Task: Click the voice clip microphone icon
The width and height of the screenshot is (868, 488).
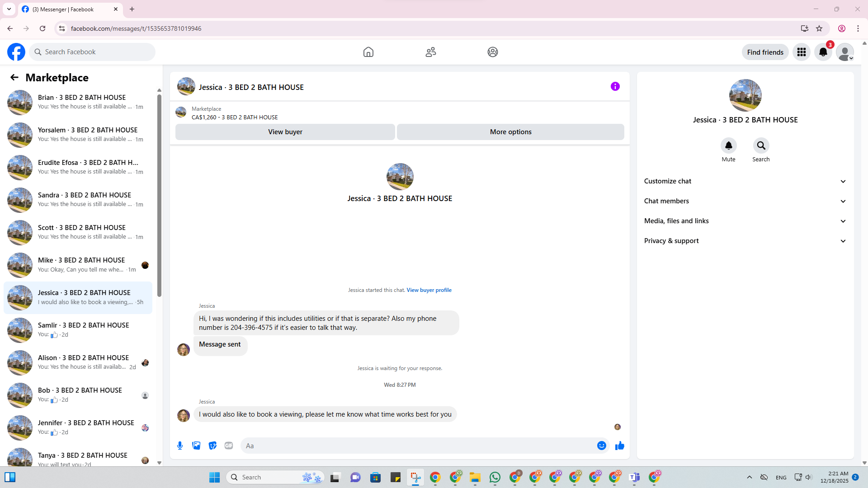Action: tap(180, 446)
